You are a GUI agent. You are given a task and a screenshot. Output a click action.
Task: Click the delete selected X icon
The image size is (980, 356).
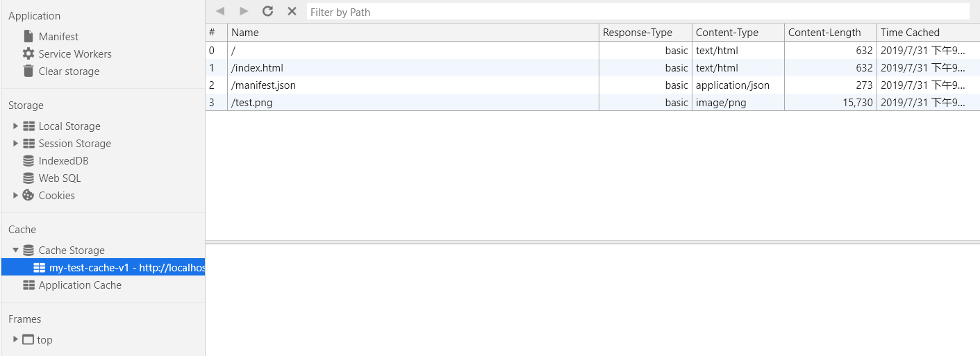point(292,11)
